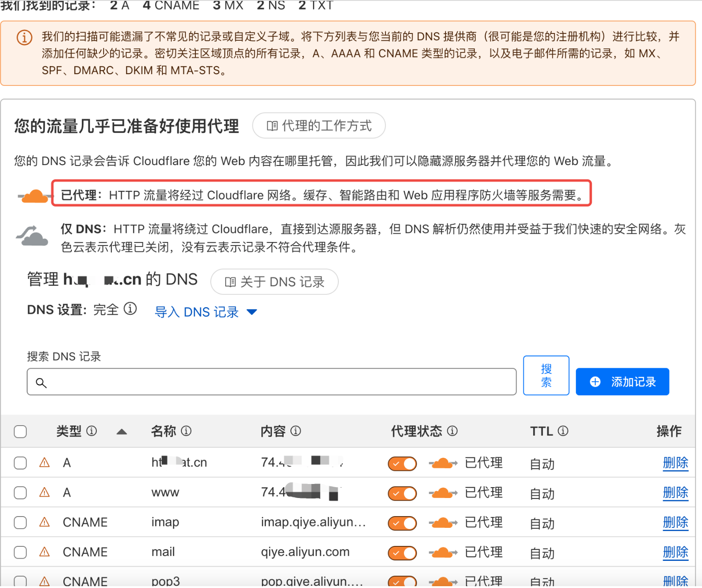Image resolution: width=702 pixels, height=588 pixels.
Task: Click the info icon beside 名称 column header
Action: point(186,431)
